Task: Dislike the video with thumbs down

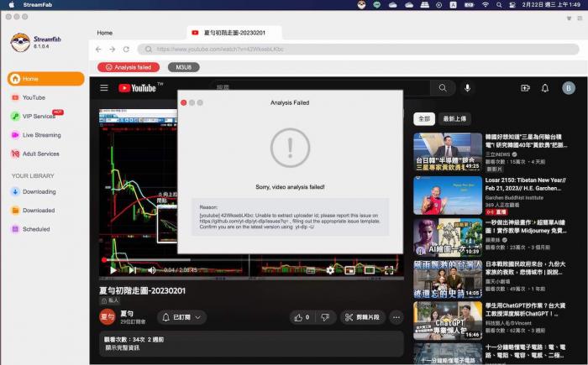Action: click(325, 317)
